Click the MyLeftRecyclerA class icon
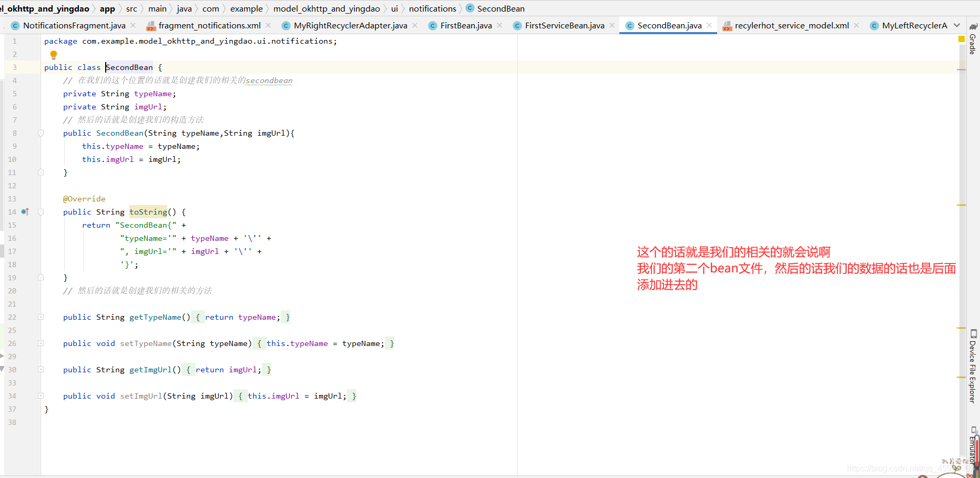The width and height of the screenshot is (980, 478). [874, 25]
